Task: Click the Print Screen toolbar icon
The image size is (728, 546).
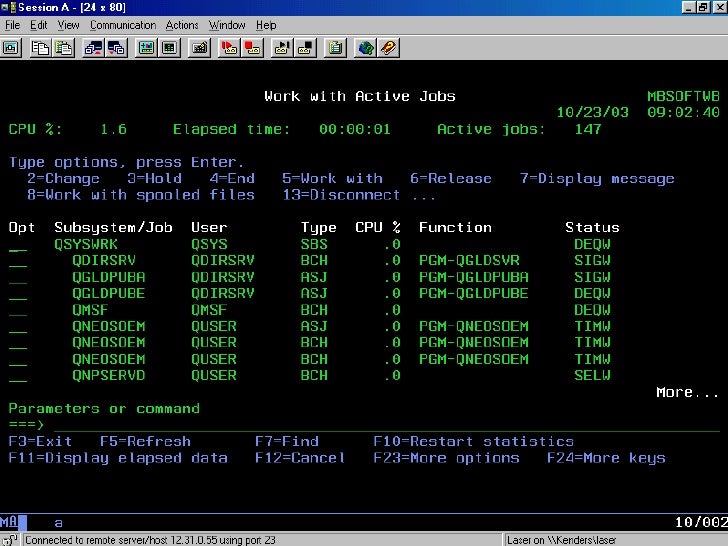Action: coord(11,48)
